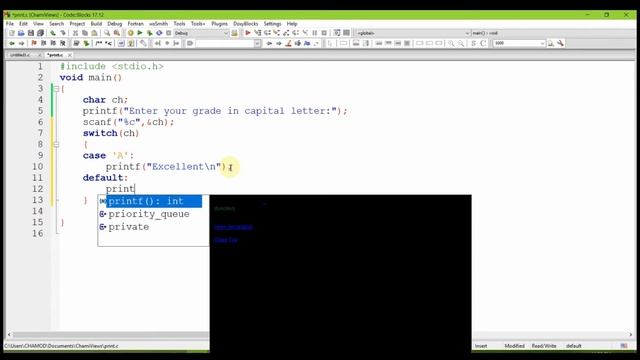Click the Open file toolbar icon
640x360 pixels.
coord(21,33)
